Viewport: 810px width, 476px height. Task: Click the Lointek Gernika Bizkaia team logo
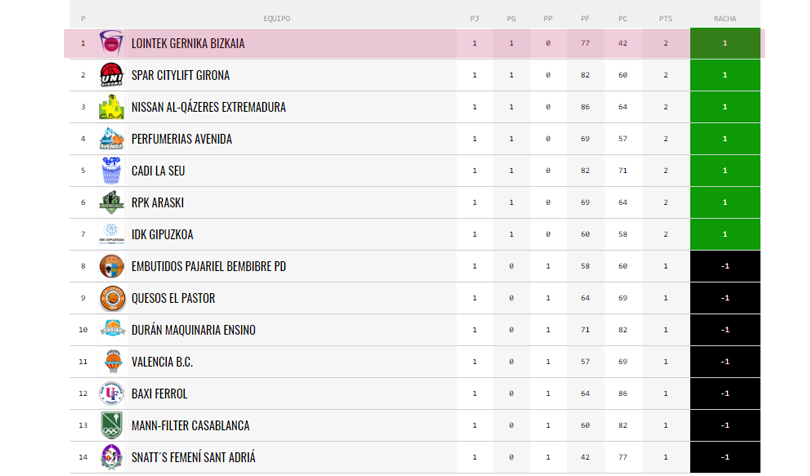click(112, 43)
